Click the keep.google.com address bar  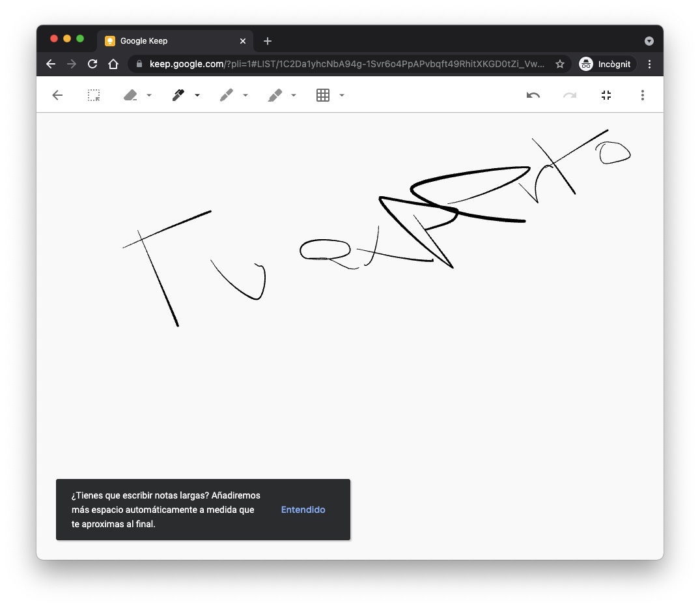pos(345,64)
